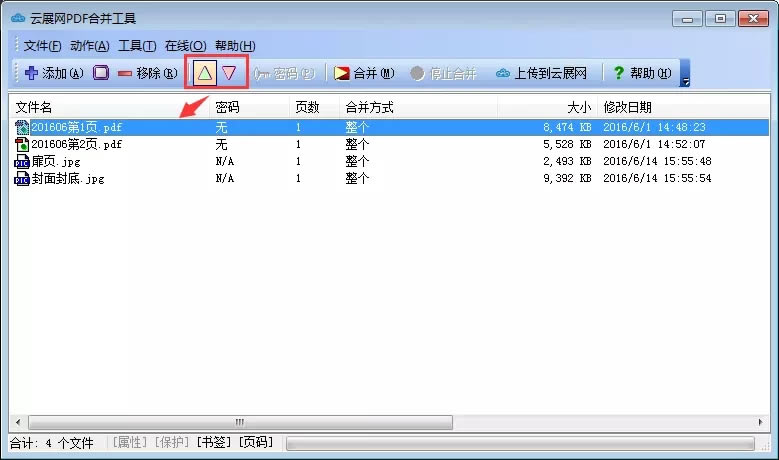Click size cell 2,493 KB
The image size is (779, 460).
point(567,161)
